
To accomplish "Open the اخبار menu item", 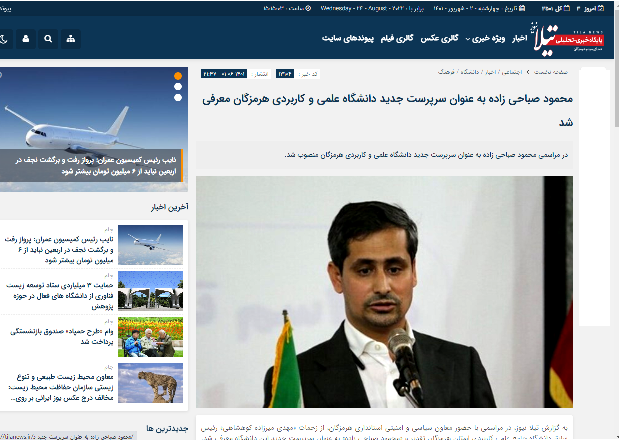I will (x=518, y=38).
